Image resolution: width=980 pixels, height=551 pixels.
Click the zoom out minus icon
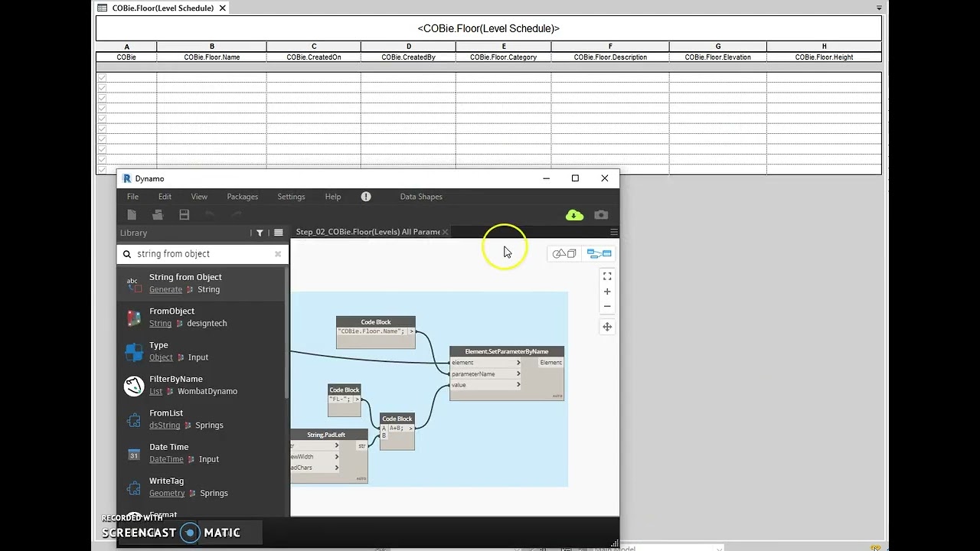pos(607,306)
